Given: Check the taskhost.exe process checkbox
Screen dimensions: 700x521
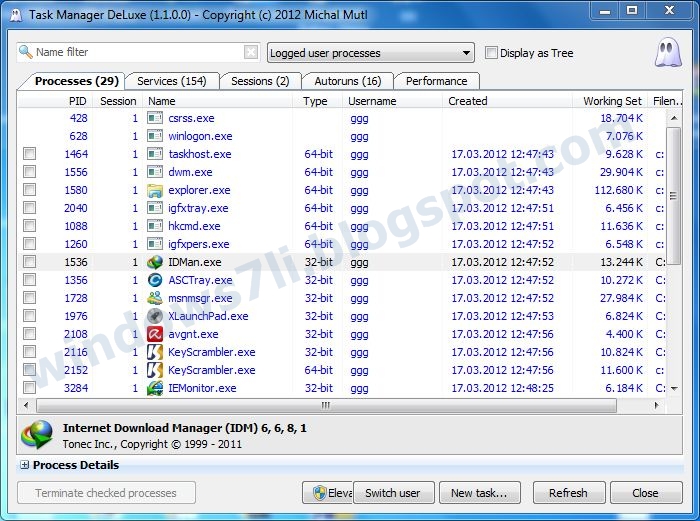Looking at the screenshot, I should coord(30,154).
